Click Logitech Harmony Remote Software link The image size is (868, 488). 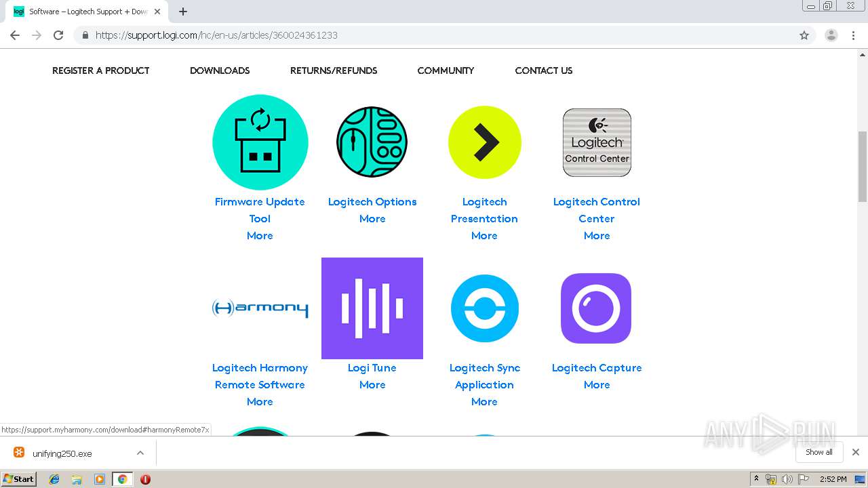click(x=260, y=376)
